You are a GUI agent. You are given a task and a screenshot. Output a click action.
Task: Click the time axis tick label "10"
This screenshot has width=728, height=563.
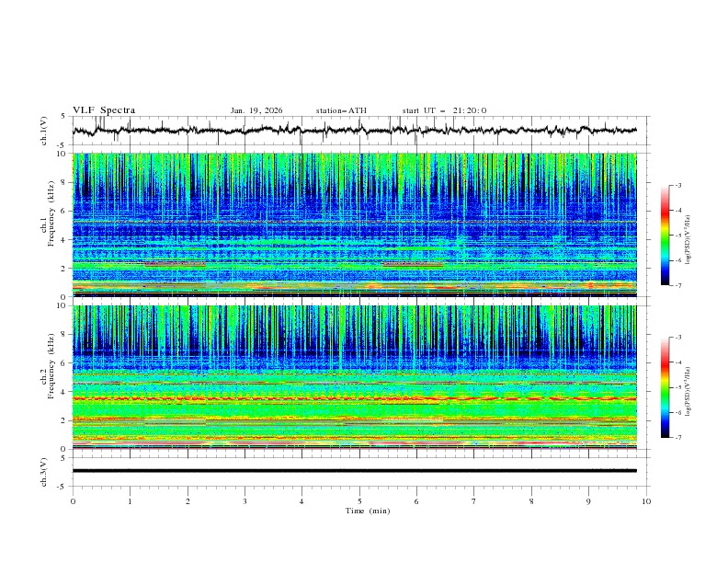[646, 501]
